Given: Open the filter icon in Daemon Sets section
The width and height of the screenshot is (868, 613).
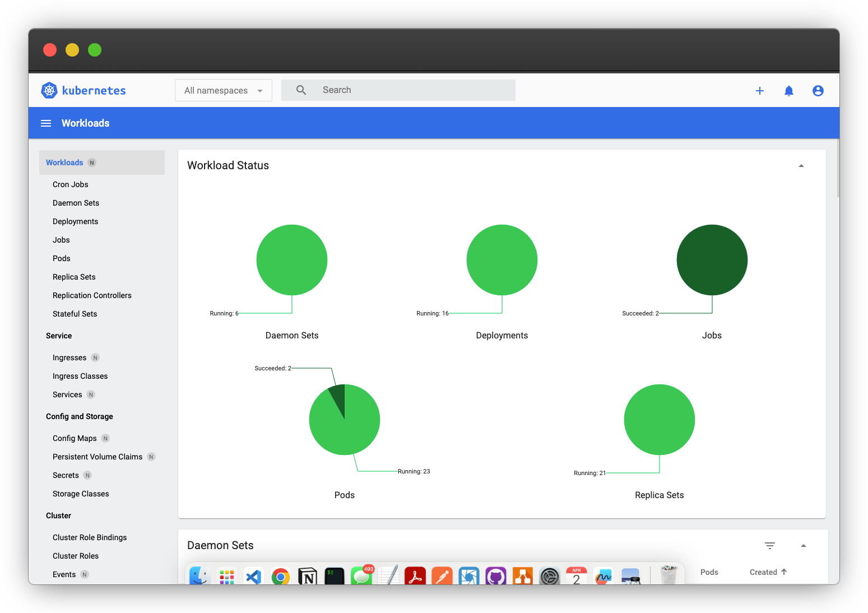Looking at the screenshot, I should coord(769,545).
